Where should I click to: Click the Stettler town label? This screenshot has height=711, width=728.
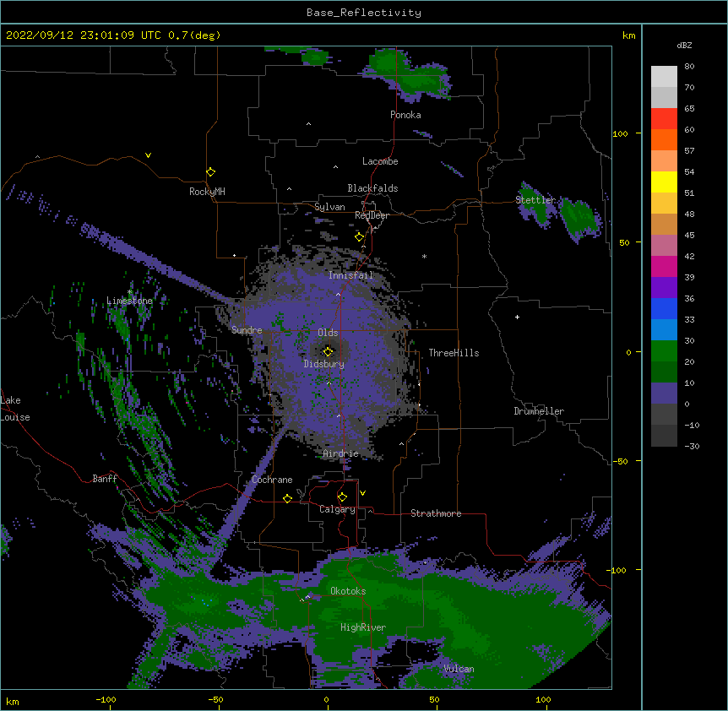(535, 200)
